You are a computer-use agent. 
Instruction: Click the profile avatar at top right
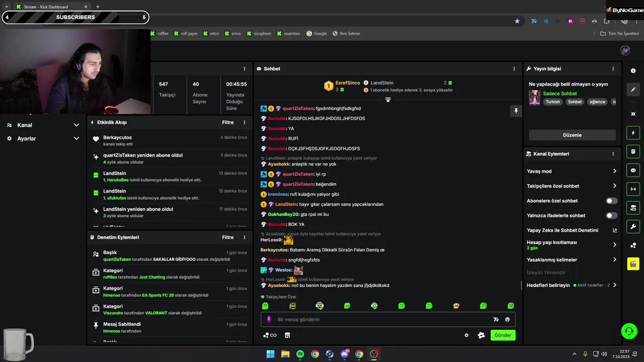pos(625,50)
